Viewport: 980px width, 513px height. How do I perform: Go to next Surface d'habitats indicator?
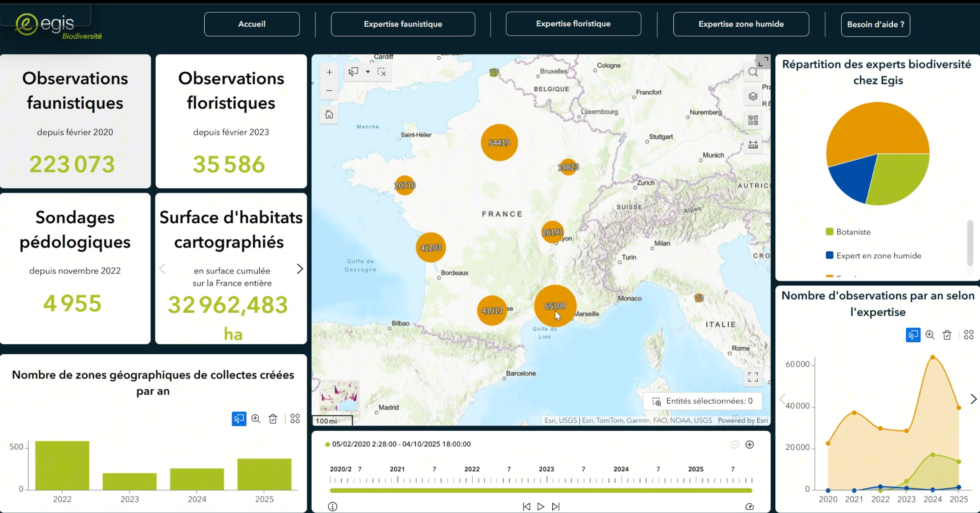coord(300,269)
